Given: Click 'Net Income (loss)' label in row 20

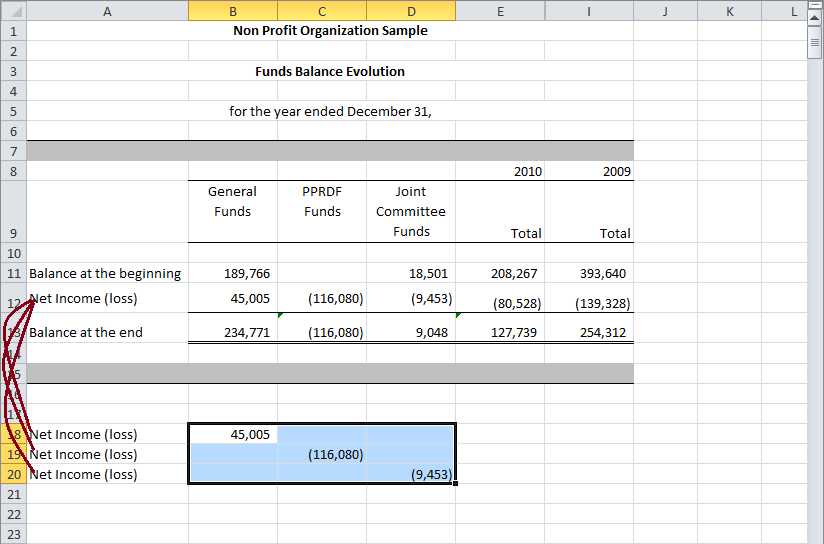Looking at the screenshot, I should click(x=84, y=475).
